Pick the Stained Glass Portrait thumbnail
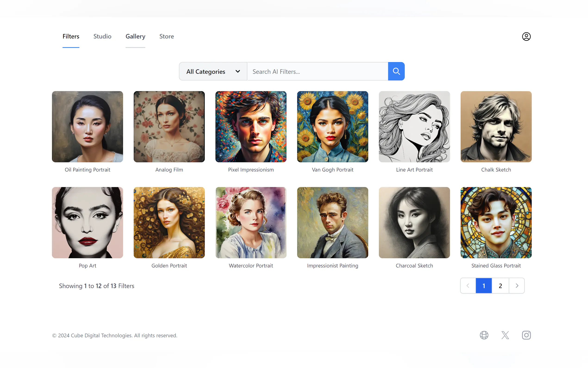The height and width of the screenshot is (368, 588). coord(496,222)
